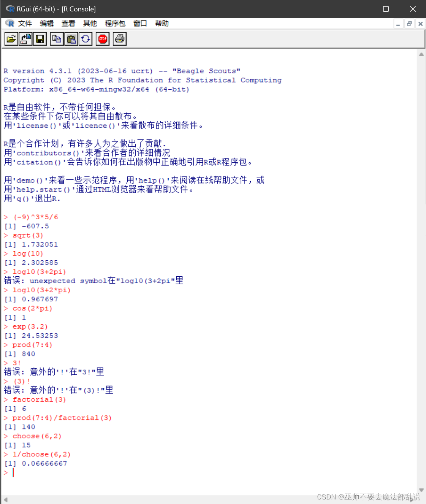This screenshot has width=426, height=504.
Task: Open the 其他 menu
Action: [x=90, y=24]
